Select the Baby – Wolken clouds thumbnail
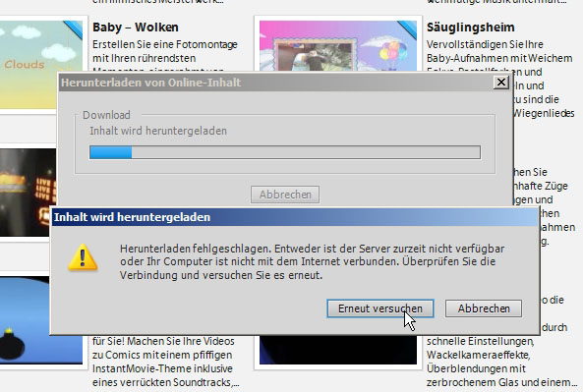583x392 pixels. (x=41, y=65)
